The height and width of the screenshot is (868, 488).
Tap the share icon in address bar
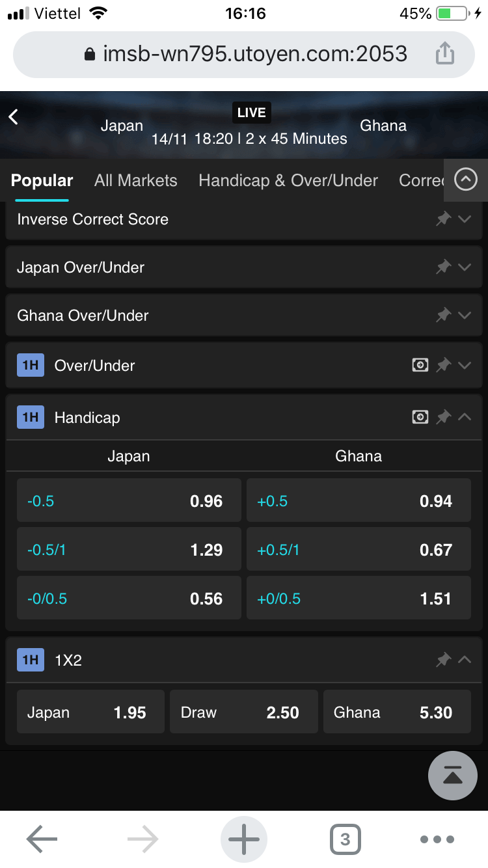(444, 54)
